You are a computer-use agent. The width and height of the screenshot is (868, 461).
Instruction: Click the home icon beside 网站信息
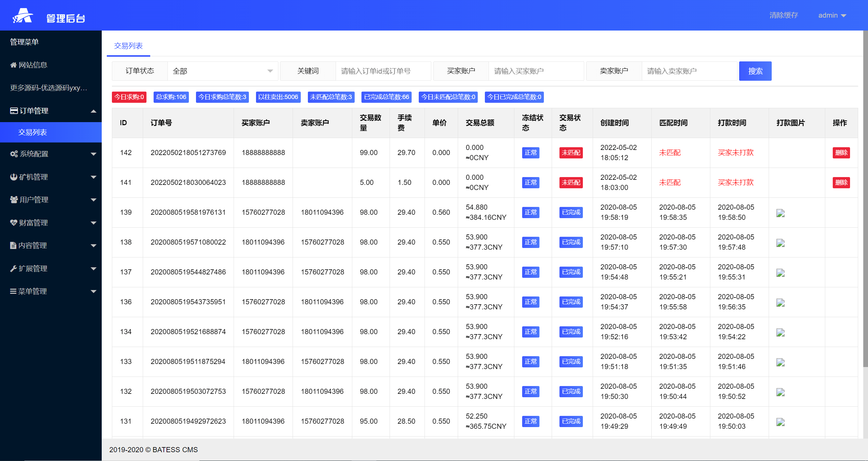pyautogui.click(x=13, y=65)
